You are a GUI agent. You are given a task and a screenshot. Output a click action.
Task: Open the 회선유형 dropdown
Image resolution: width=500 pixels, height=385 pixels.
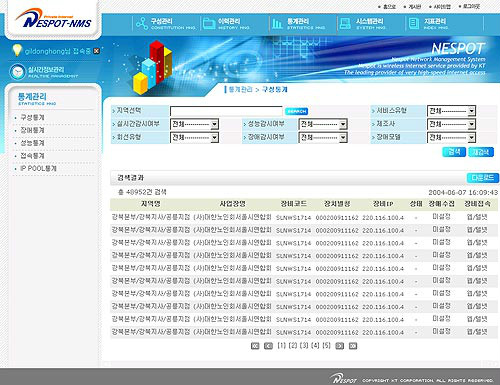pos(194,137)
